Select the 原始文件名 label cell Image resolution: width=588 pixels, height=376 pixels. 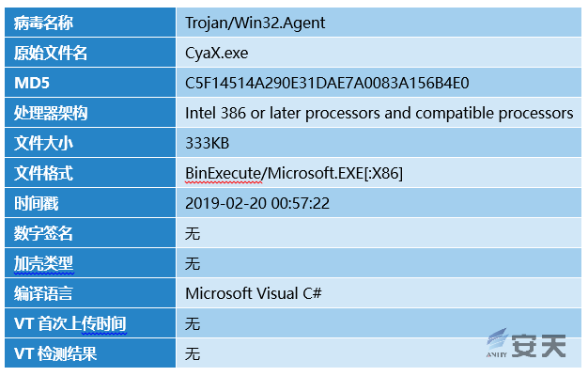point(90,53)
